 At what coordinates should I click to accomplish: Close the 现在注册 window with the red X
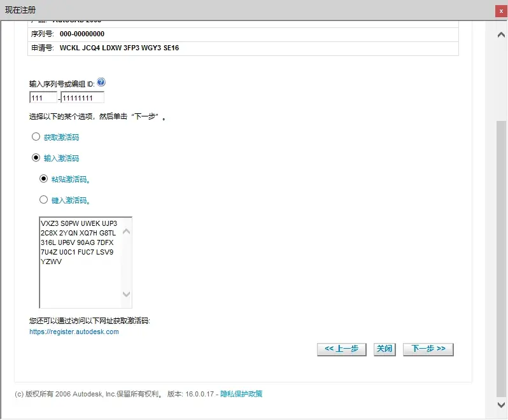point(501,10)
